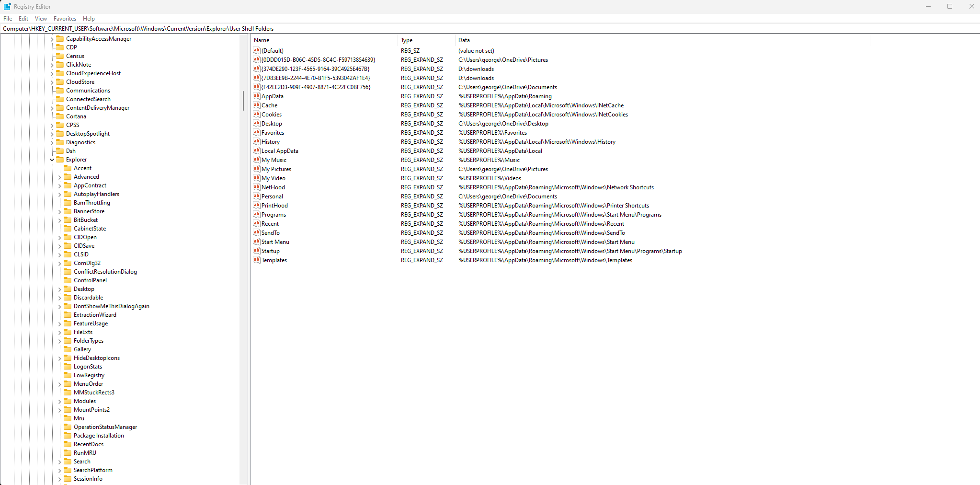980x485 pixels.
Task: Expand the HideDesktopIcons key
Action: tap(60, 358)
